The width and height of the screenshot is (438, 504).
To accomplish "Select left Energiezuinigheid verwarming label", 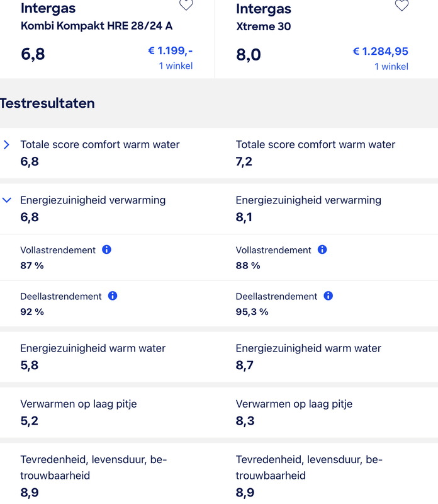I will [x=93, y=200].
